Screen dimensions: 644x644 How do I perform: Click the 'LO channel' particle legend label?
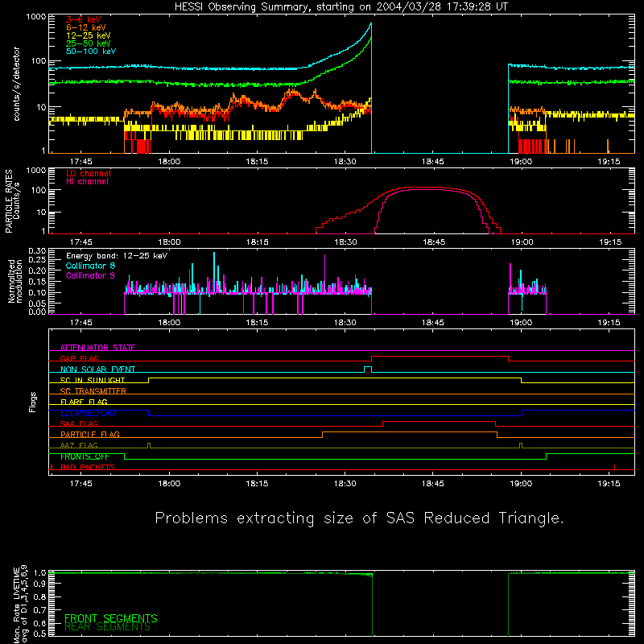coord(89,173)
